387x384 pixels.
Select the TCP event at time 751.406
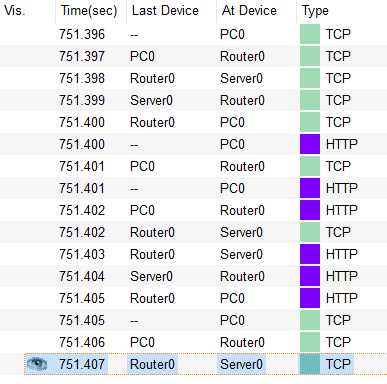point(193,342)
